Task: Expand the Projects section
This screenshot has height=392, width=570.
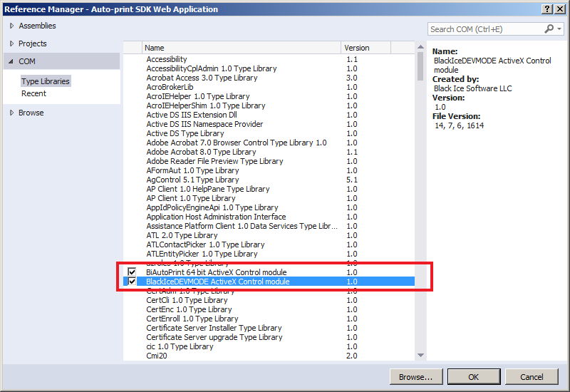Action: (12, 43)
